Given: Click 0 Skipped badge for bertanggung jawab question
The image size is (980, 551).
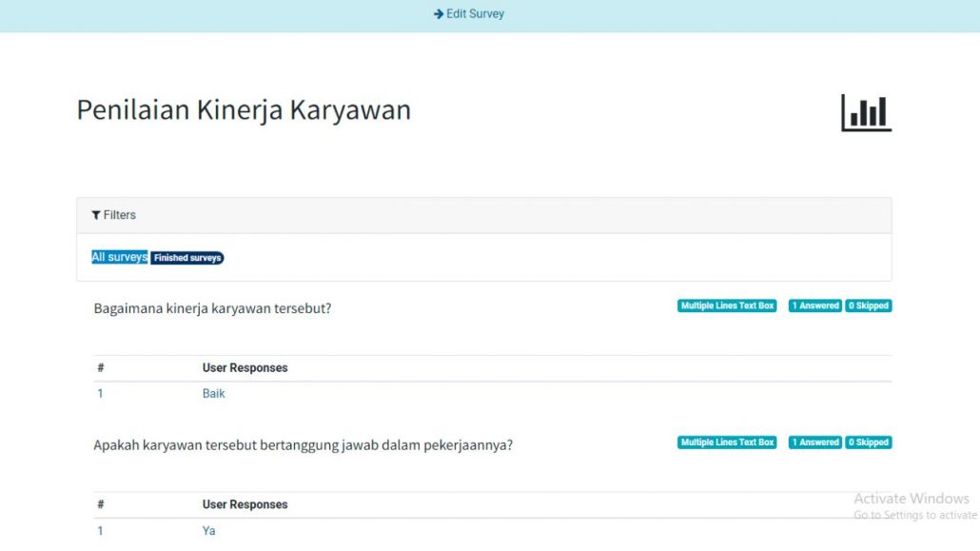Looking at the screenshot, I should tap(868, 443).
